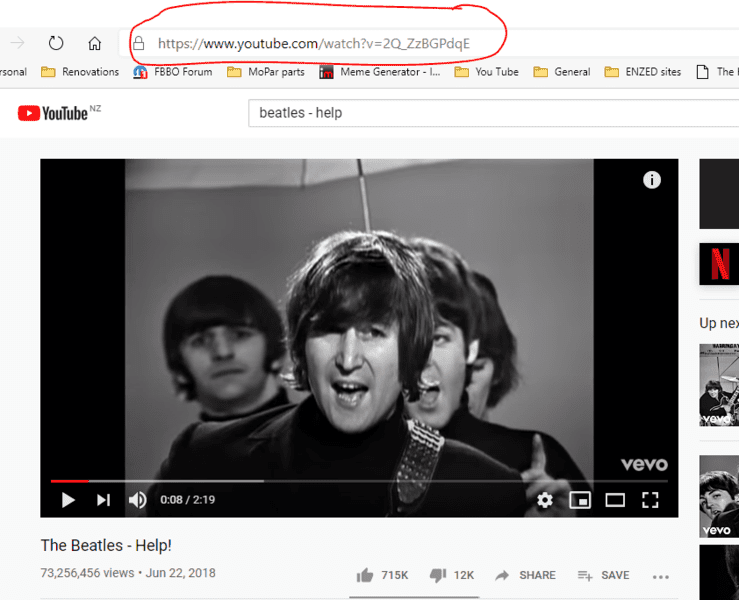Open the ENZED sites bookmarks folder
This screenshot has height=600, width=739.
tap(643, 72)
